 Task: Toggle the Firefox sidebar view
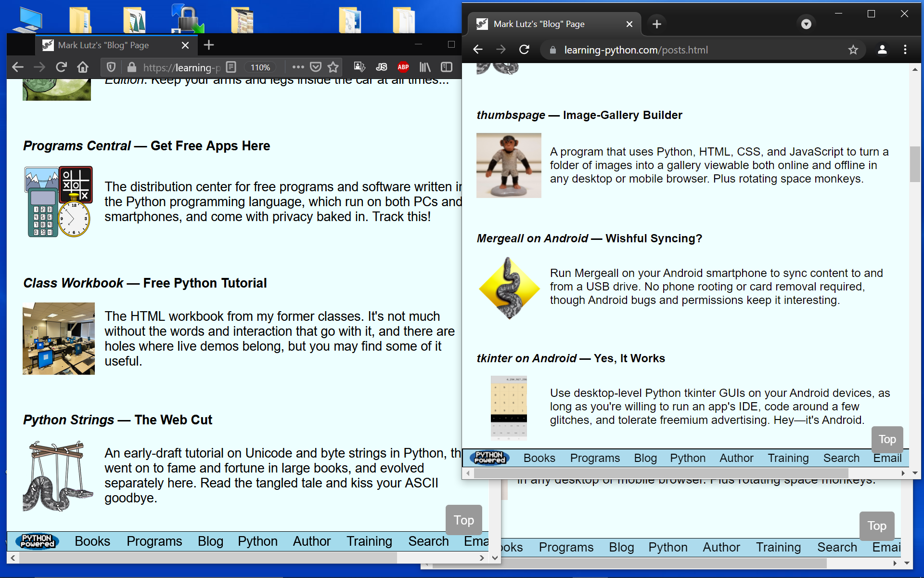pyautogui.click(x=447, y=67)
